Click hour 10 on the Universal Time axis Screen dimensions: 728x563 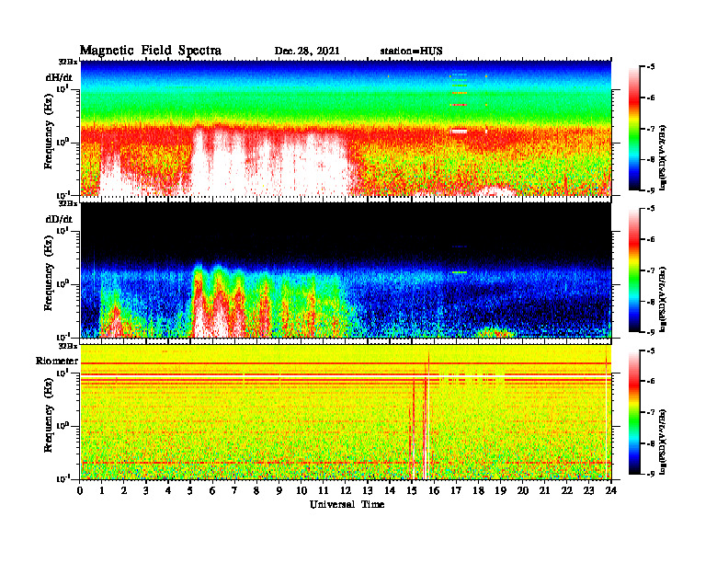(301, 490)
